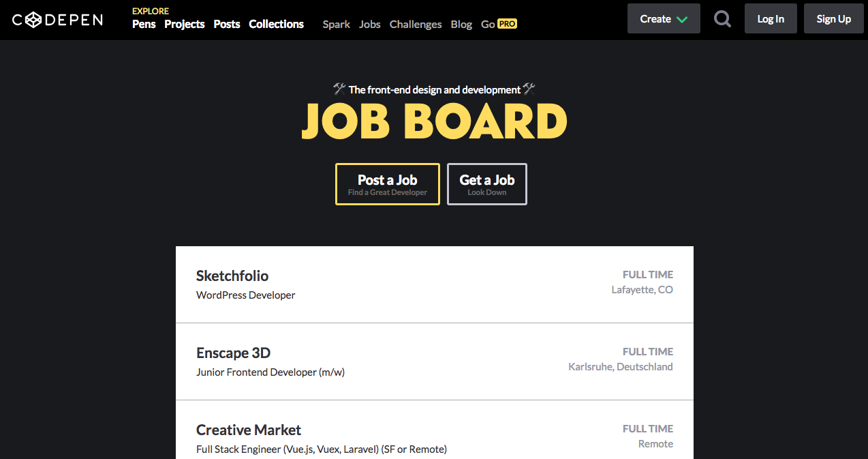868x459 pixels.
Task: Visit the Blog link
Action: [x=461, y=24]
